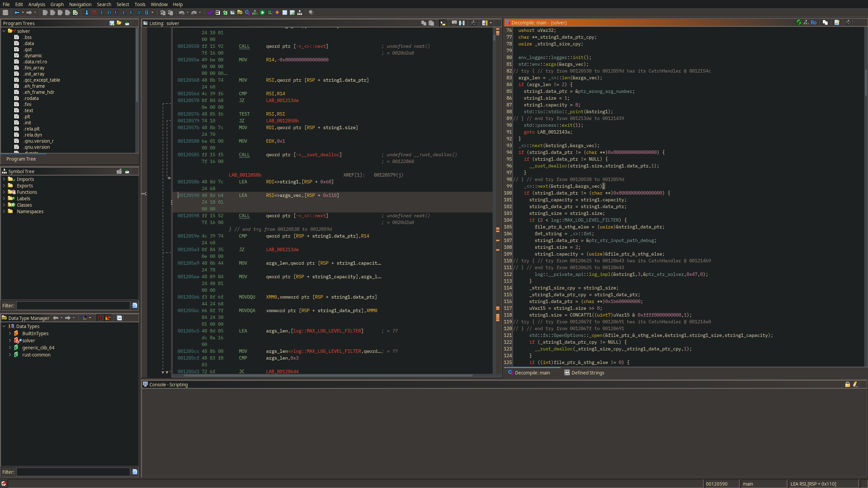Click the Decompiler toolbar icon
This screenshot has width=868, height=488.
coord(247,13)
